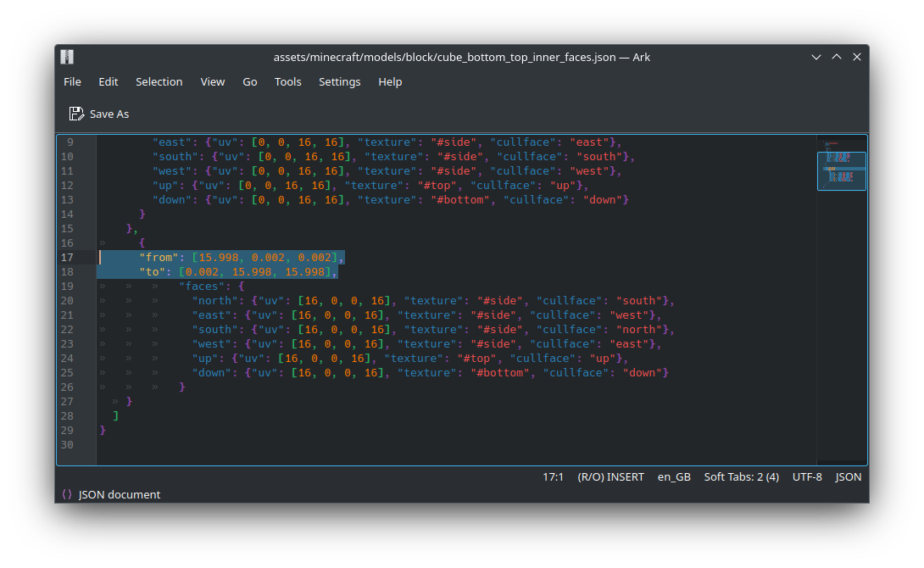Open the UTF-8 encoding selector
Viewport: 924px width, 568px height.
tap(807, 476)
